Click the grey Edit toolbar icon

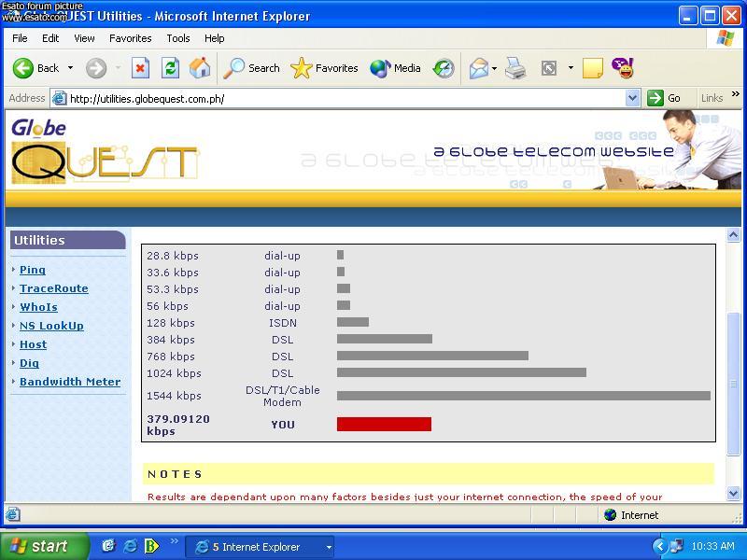pyautogui.click(x=549, y=68)
